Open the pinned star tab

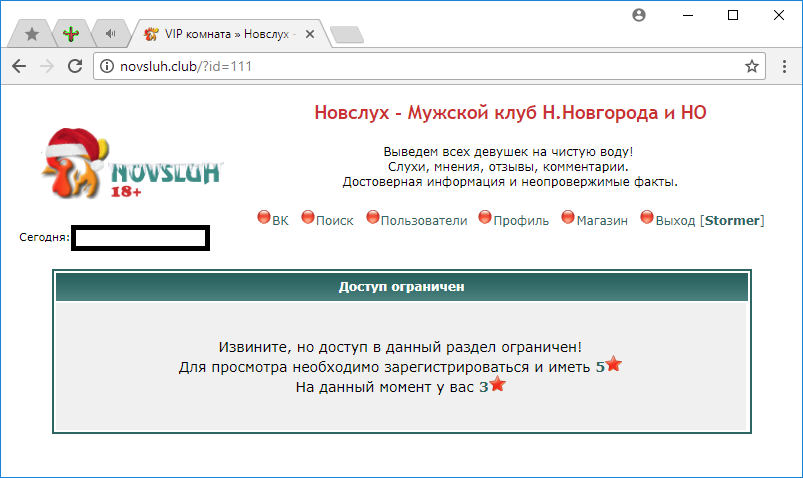coord(32,34)
